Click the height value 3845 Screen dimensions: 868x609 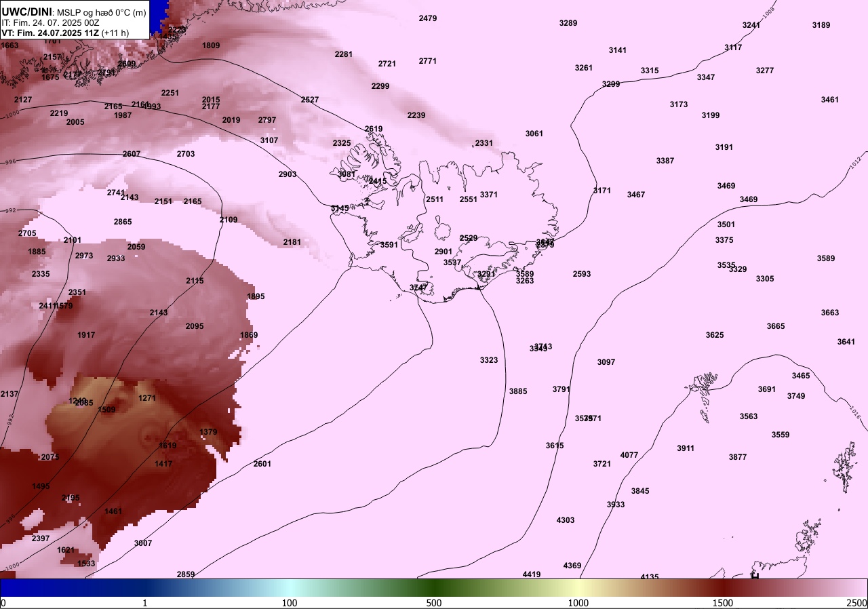[640, 491]
